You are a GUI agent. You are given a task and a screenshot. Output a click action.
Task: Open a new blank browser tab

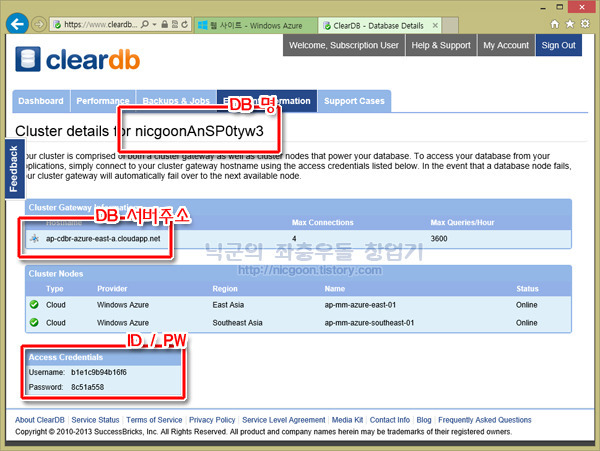coord(450,26)
